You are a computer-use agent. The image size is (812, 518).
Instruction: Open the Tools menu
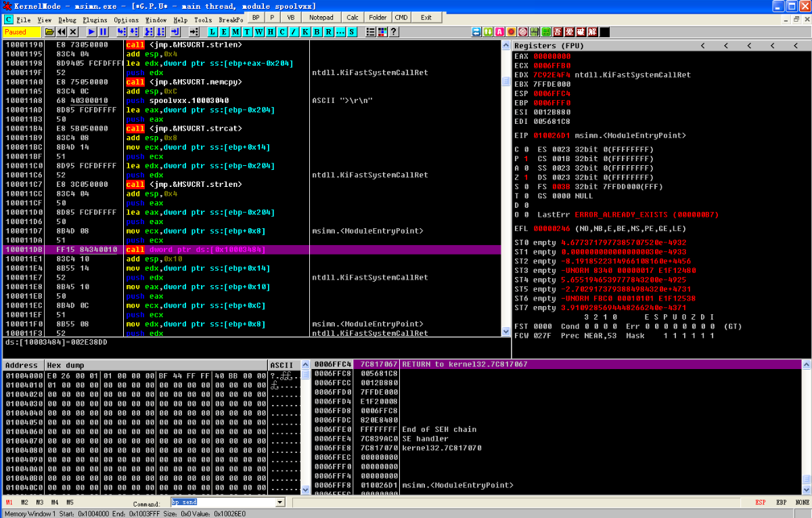(203, 20)
